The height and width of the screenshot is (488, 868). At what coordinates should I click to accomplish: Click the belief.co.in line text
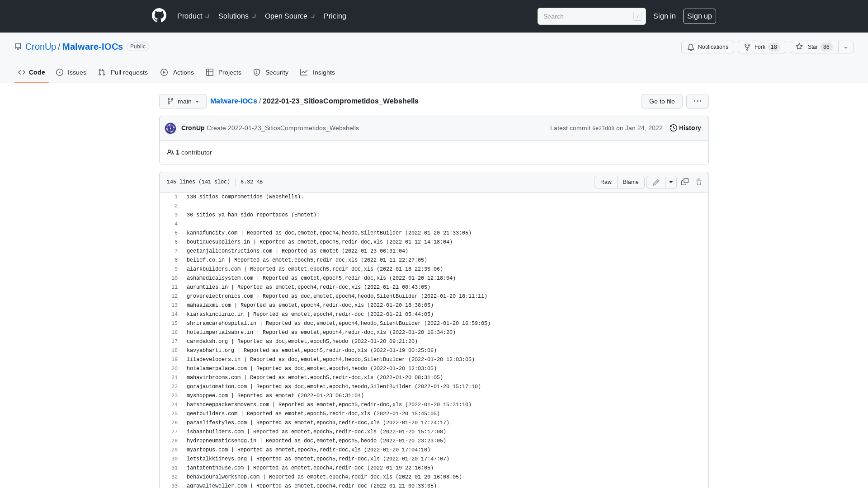pos(307,260)
